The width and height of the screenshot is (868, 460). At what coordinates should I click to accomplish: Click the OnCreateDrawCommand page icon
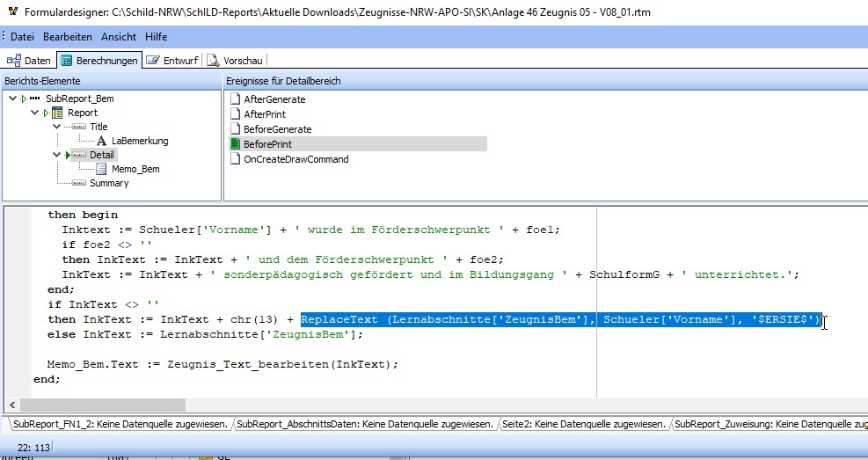pos(236,159)
